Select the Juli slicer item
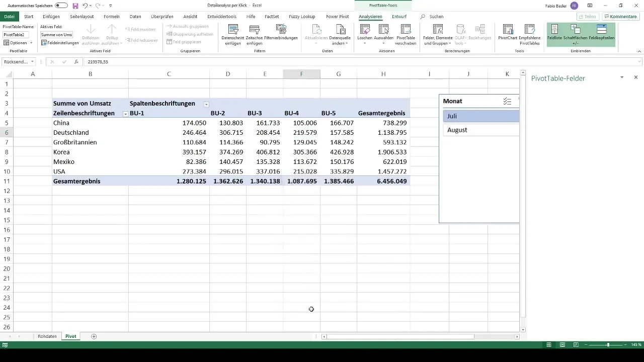Viewport: 644px width, 362px height. 481,116
